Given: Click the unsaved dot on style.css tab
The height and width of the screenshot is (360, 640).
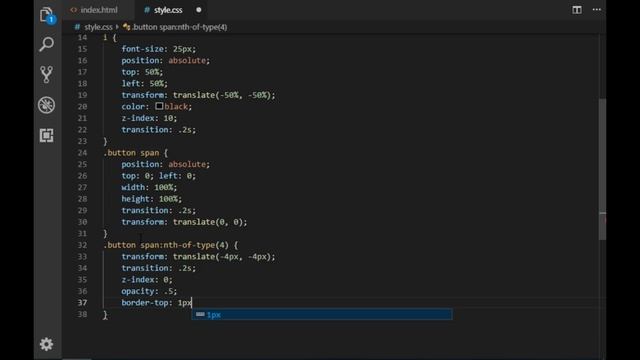Looking at the screenshot, I should point(199,10).
